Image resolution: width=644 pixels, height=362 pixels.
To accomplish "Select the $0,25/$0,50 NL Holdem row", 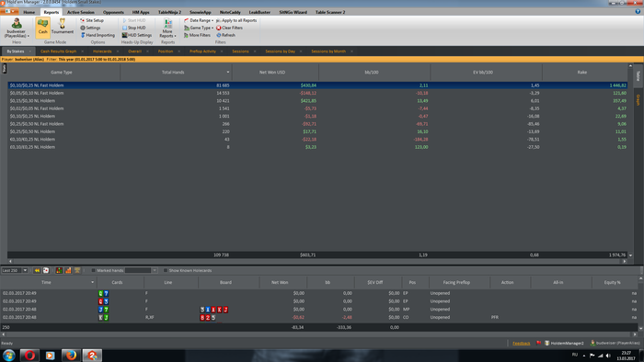I will pyautogui.click(x=317, y=131).
